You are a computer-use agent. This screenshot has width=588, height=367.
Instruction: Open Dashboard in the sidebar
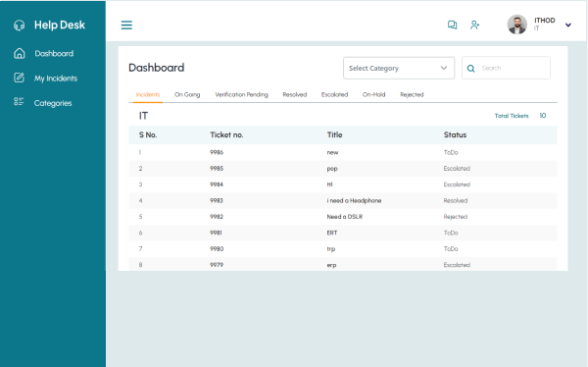(54, 53)
